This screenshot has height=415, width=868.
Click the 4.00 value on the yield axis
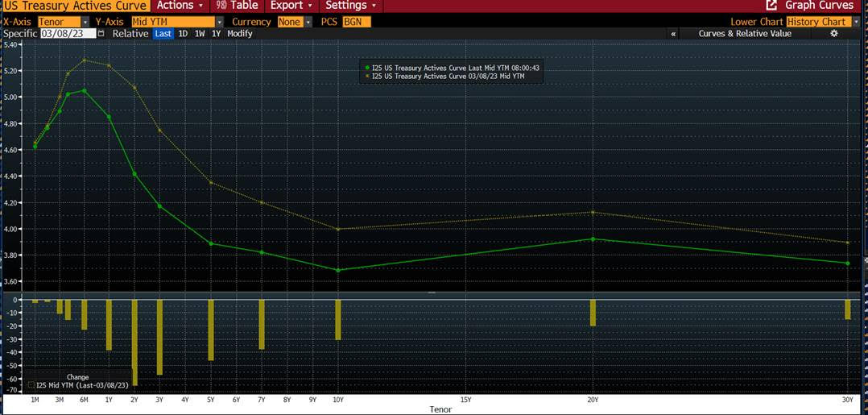tap(11, 229)
